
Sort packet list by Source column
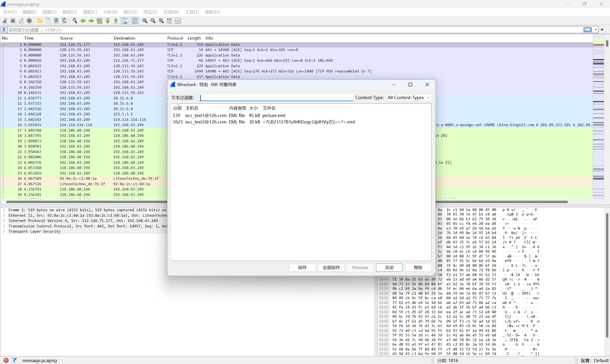click(85, 38)
